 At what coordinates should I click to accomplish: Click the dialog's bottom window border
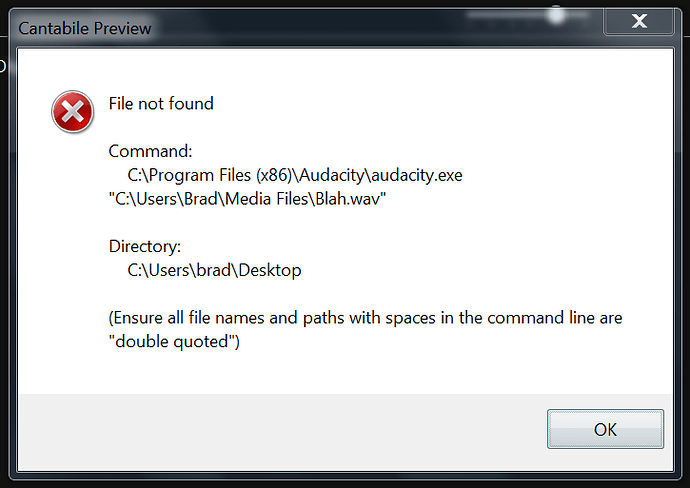(x=345, y=475)
